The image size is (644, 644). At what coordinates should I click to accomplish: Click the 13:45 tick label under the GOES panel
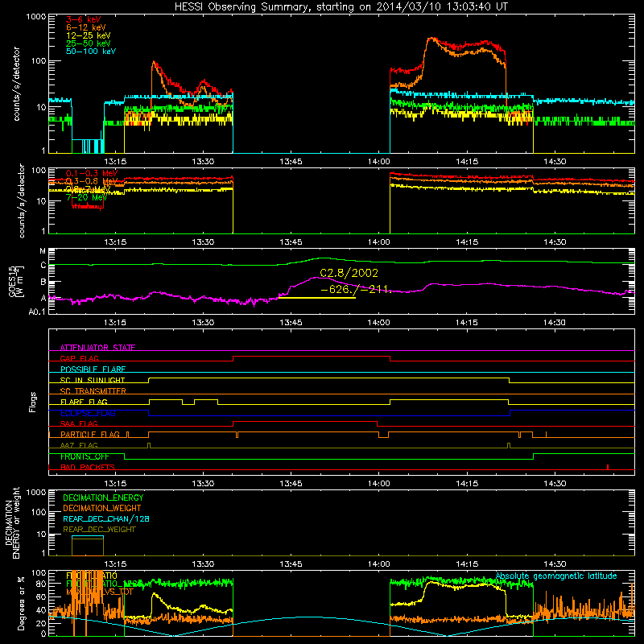click(x=291, y=323)
